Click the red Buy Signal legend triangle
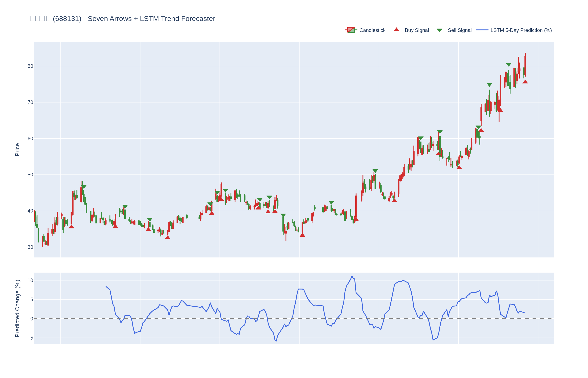588x378 pixels. [x=396, y=30]
